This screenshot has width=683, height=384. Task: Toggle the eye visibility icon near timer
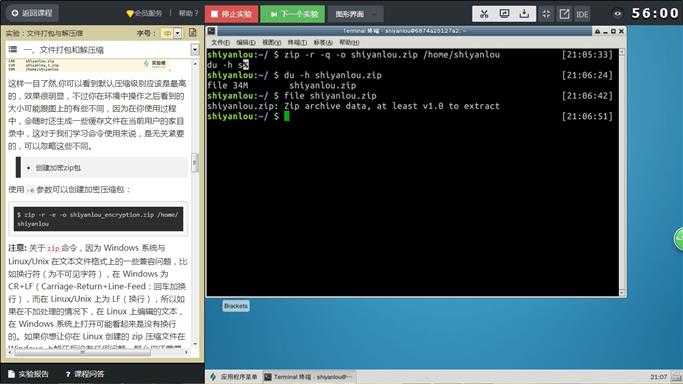[617, 13]
